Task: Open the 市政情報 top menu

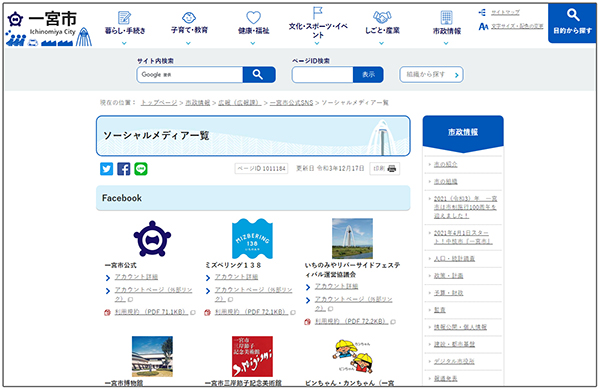Action: click(447, 23)
